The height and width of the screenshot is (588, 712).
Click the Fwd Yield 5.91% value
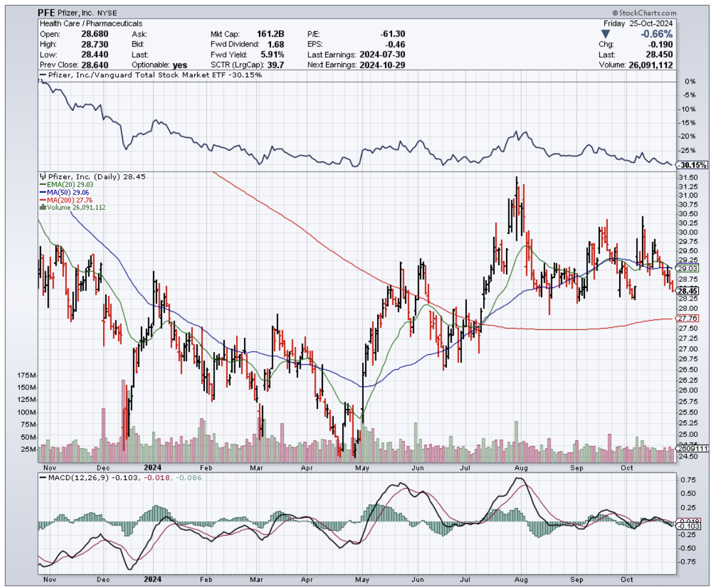(270, 55)
